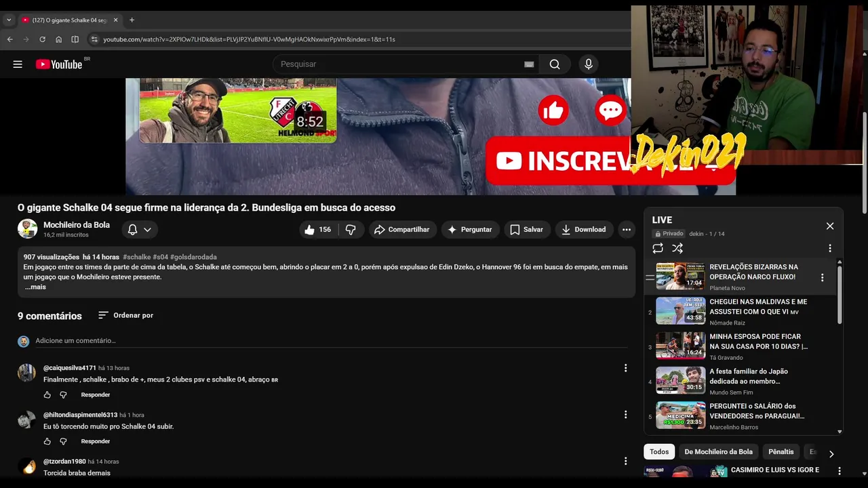
Task: Open playlist options three-dot menu
Action: coord(830,249)
